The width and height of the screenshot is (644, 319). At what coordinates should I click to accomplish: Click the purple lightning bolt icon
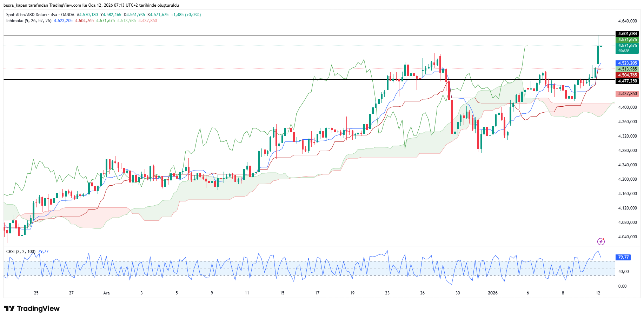click(601, 241)
